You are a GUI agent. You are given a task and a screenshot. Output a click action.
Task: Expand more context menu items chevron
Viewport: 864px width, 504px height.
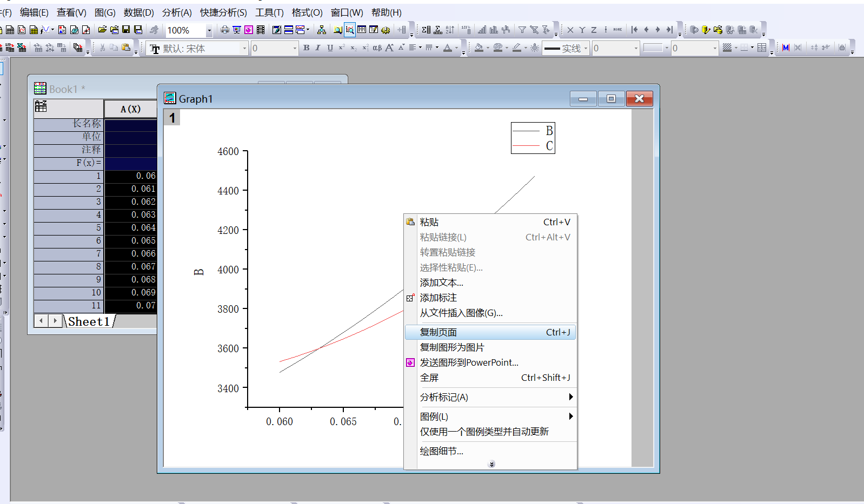click(x=491, y=464)
